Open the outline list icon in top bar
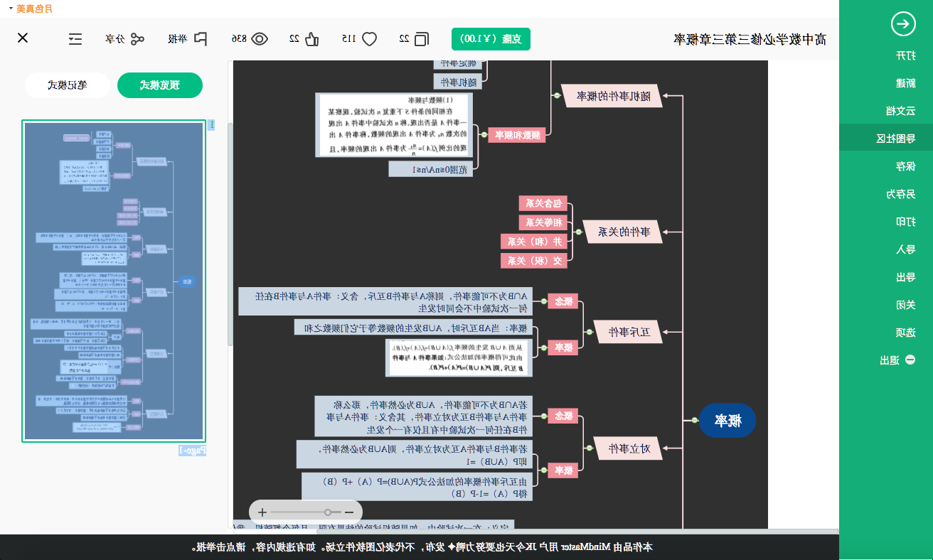The height and width of the screenshot is (560, 933). (75, 38)
